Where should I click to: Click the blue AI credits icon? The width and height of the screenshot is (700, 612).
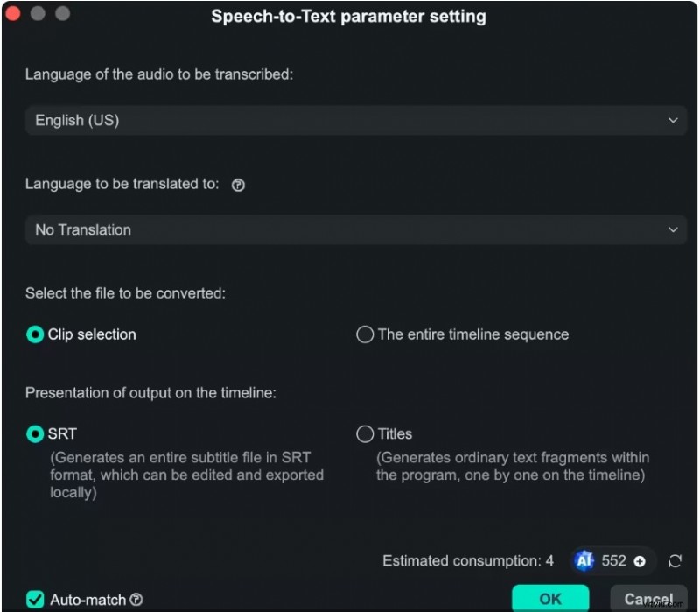[x=584, y=561]
